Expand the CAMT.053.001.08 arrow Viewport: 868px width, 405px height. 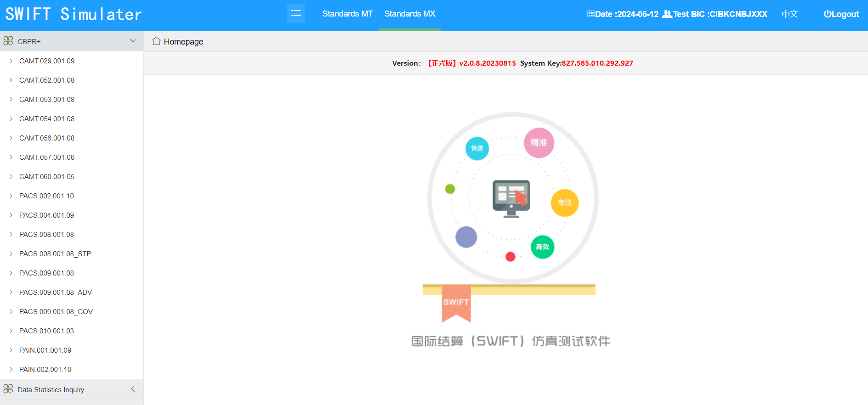11,99
